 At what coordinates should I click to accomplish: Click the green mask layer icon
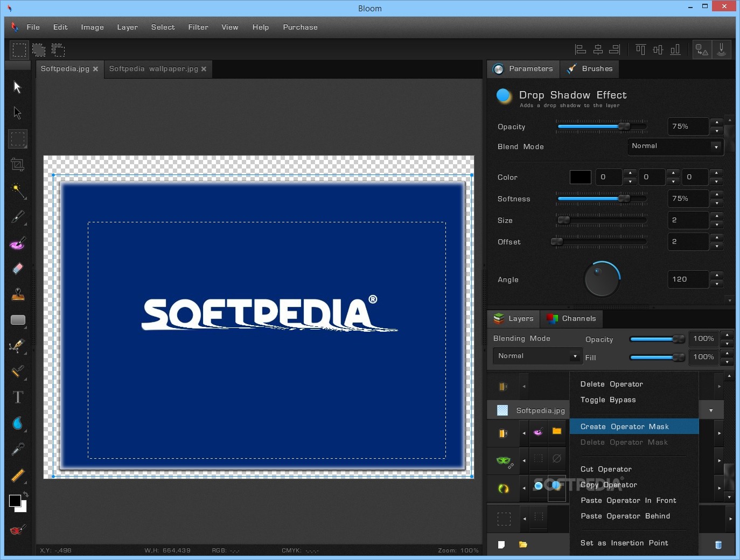pyautogui.click(x=503, y=460)
